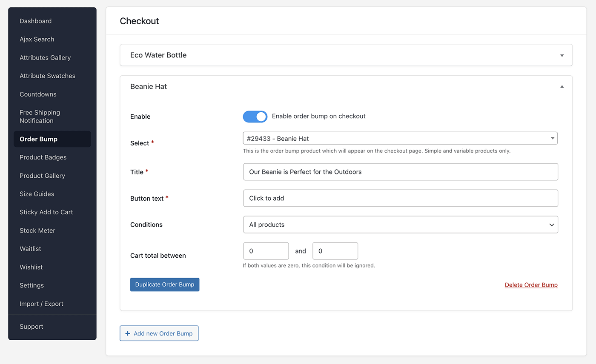Go to Product Badges menu item
Screen dimensions: 596x364
pos(43,157)
